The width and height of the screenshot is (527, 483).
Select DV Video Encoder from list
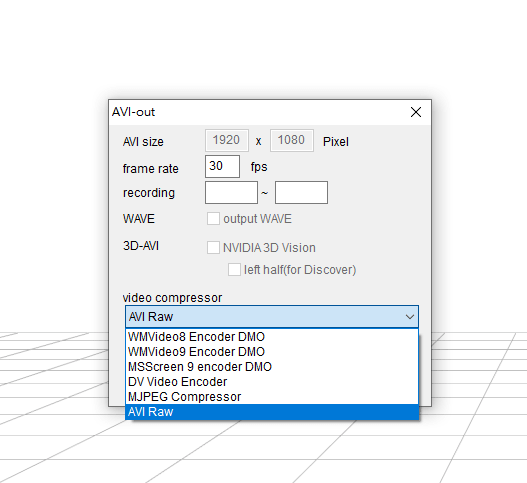tap(272, 382)
